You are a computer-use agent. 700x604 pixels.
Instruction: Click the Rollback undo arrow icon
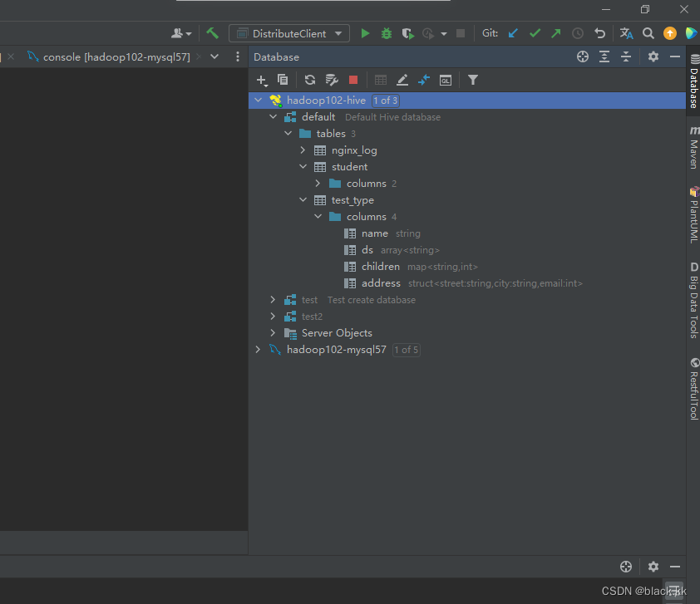[x=599, y=33]
